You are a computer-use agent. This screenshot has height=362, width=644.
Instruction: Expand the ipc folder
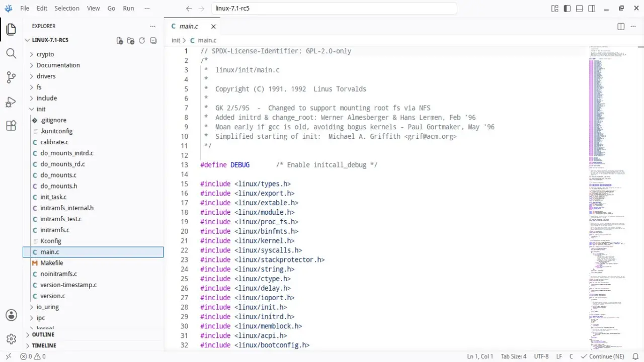point(93,318)
